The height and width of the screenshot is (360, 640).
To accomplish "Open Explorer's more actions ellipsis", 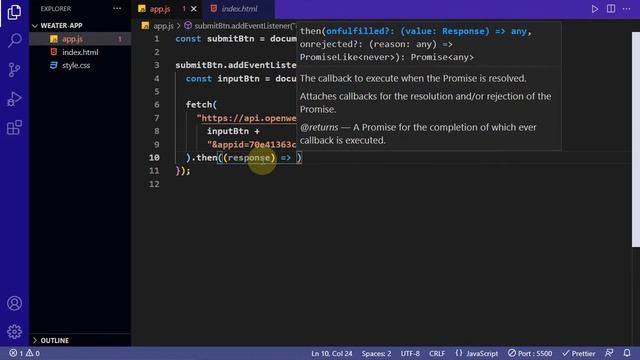I will click(117, 9).
